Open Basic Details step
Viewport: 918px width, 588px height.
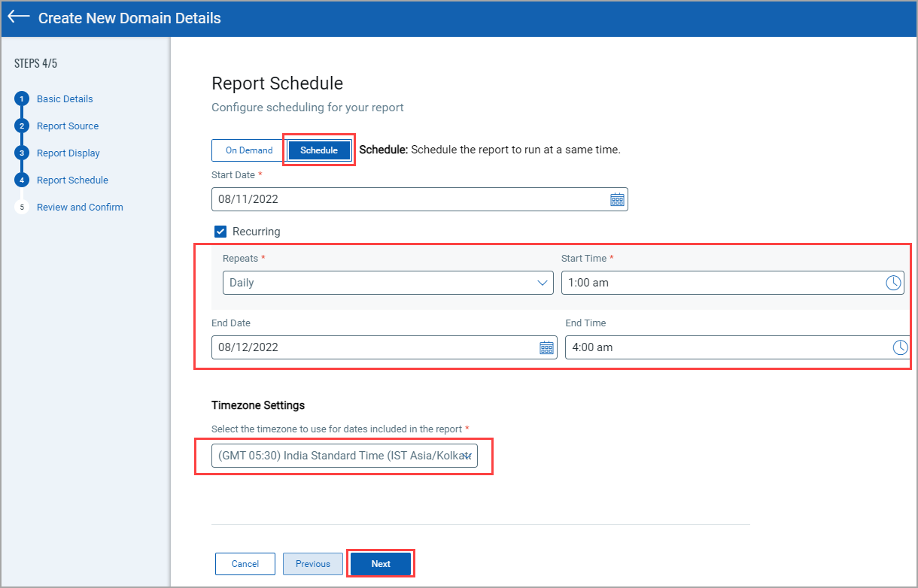(65, 99)
